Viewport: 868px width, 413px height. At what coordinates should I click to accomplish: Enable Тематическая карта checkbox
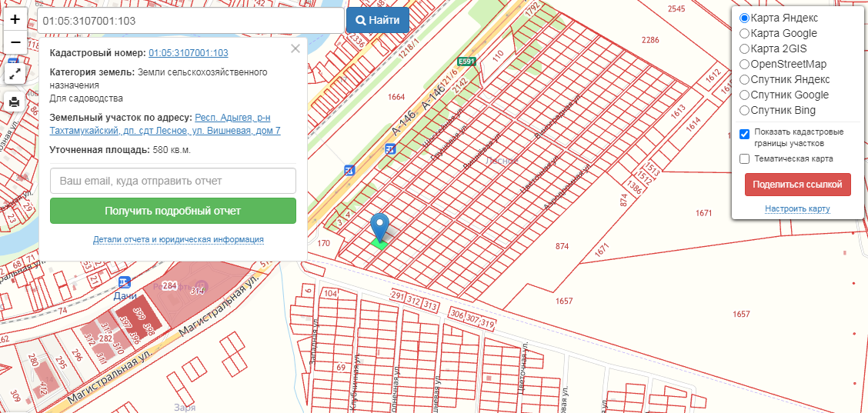(x=745, y=159)
